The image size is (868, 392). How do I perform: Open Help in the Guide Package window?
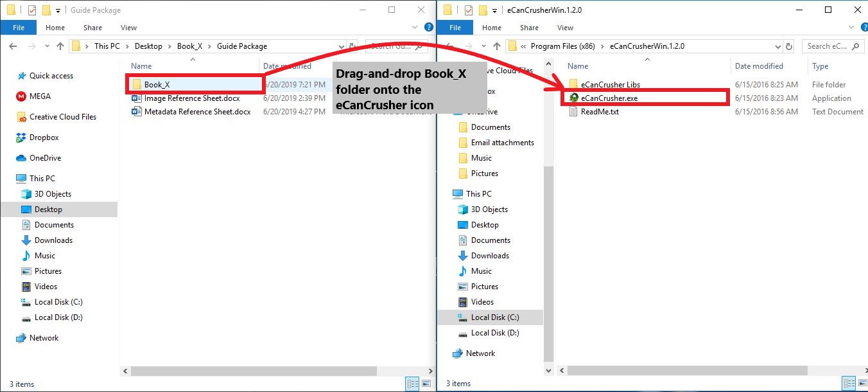coord(428,28)
